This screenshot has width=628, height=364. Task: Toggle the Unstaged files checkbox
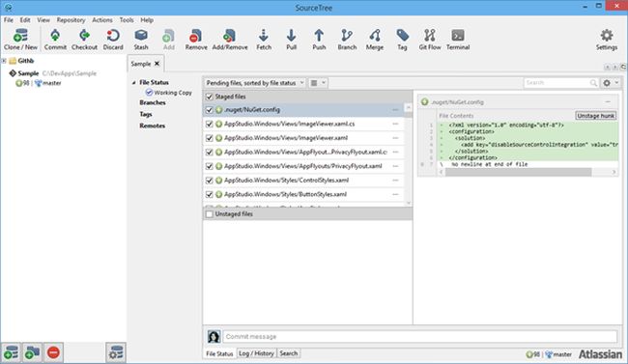[x=209, y=214]
